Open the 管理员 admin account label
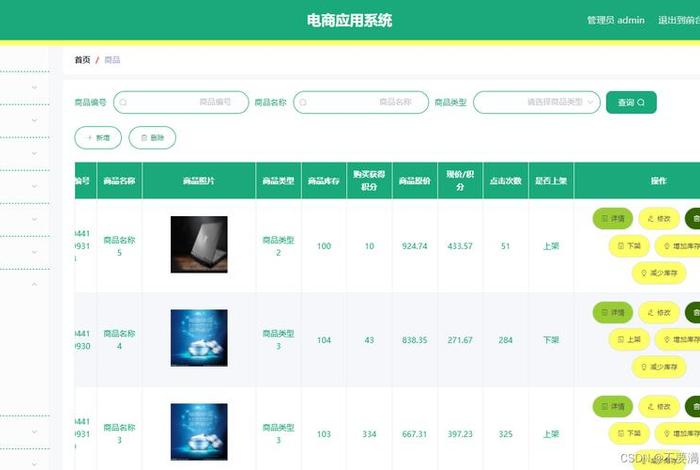 point(616,20)
